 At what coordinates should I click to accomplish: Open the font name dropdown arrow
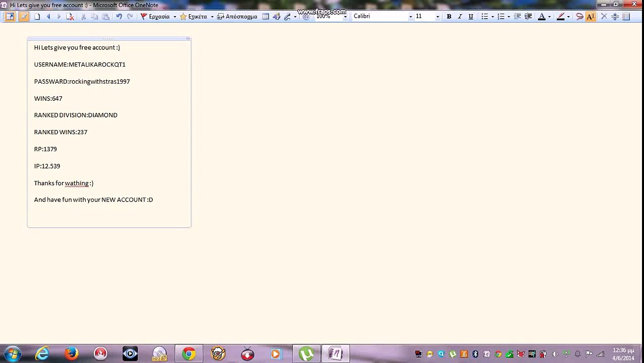410,17
